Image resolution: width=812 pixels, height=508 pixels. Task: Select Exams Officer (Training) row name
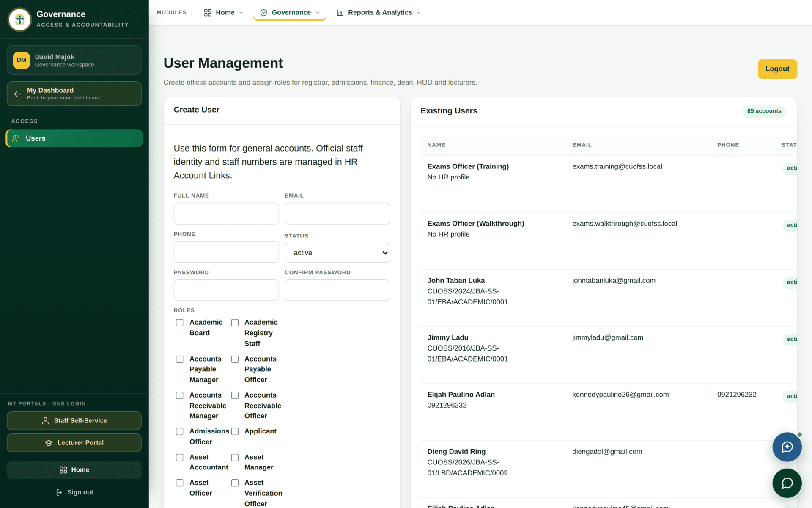[x=468, y=166]
